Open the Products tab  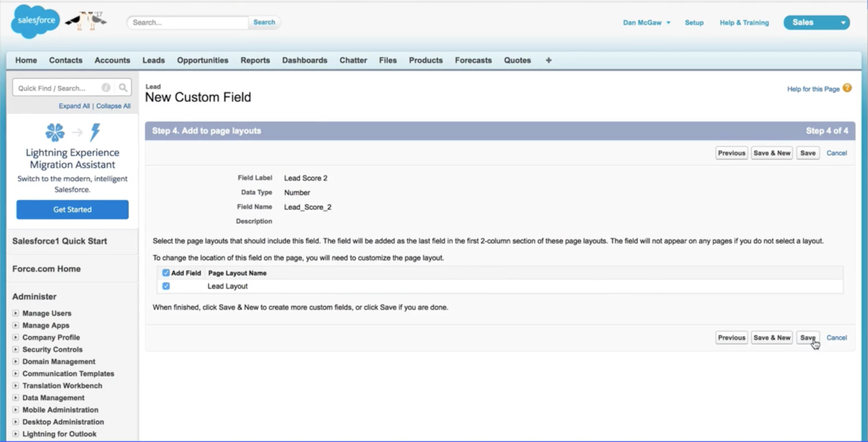coord(425,61)
